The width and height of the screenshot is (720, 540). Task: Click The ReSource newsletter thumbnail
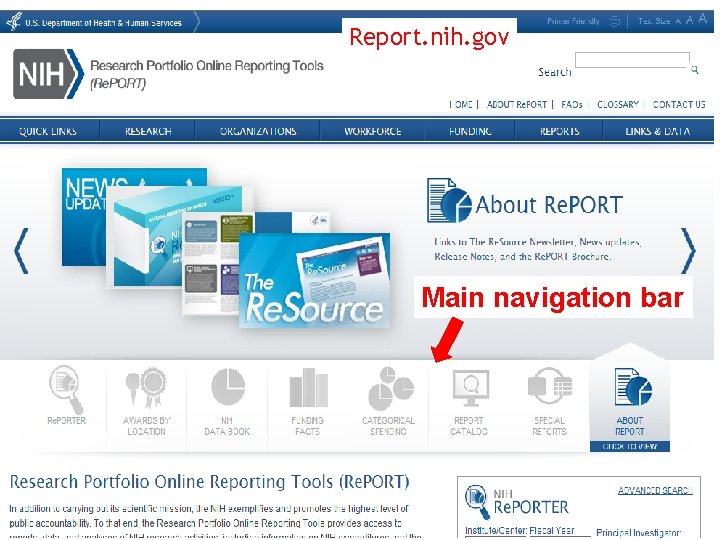pyautogui.click(x=315, y=281)
